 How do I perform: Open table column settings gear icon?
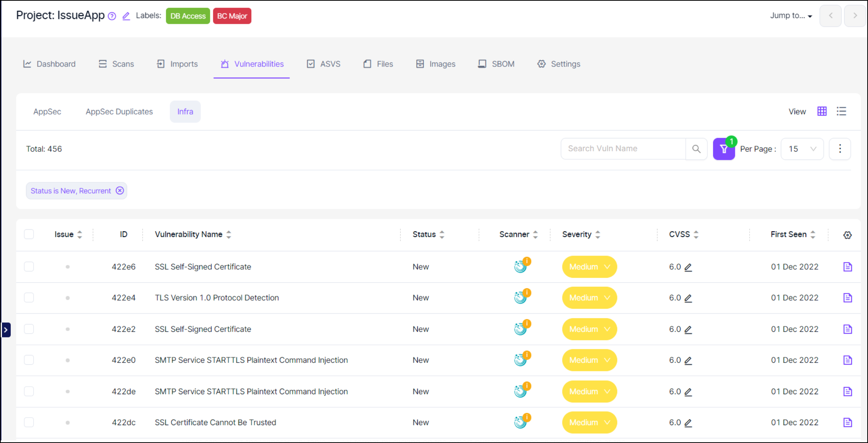tap(847, 235)
